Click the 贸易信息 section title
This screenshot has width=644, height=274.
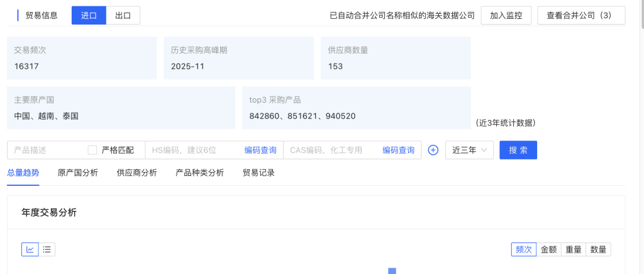click(x=42, y=16)
